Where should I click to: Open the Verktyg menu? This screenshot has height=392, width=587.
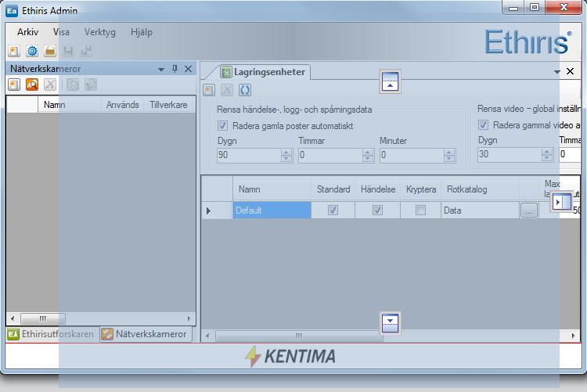[100, 32]
